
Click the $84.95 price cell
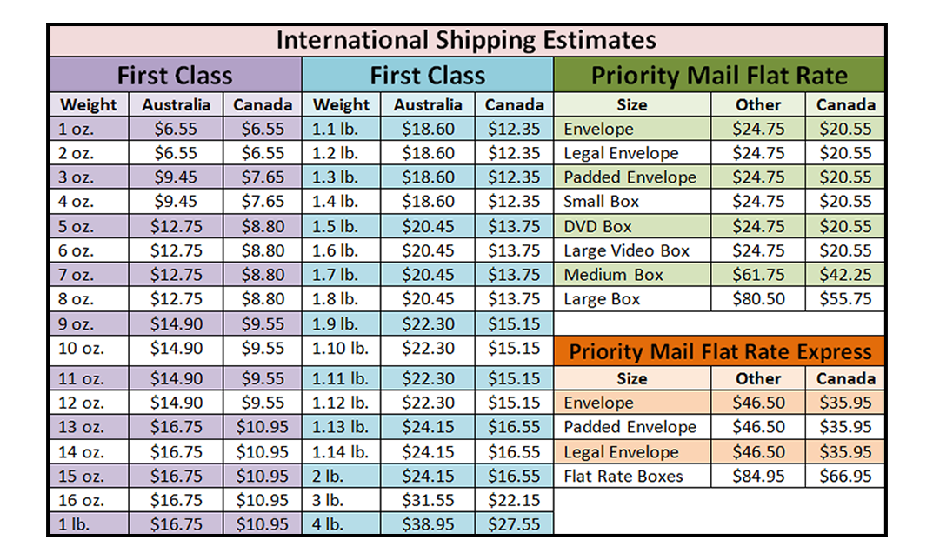click(x=758, y=477)
